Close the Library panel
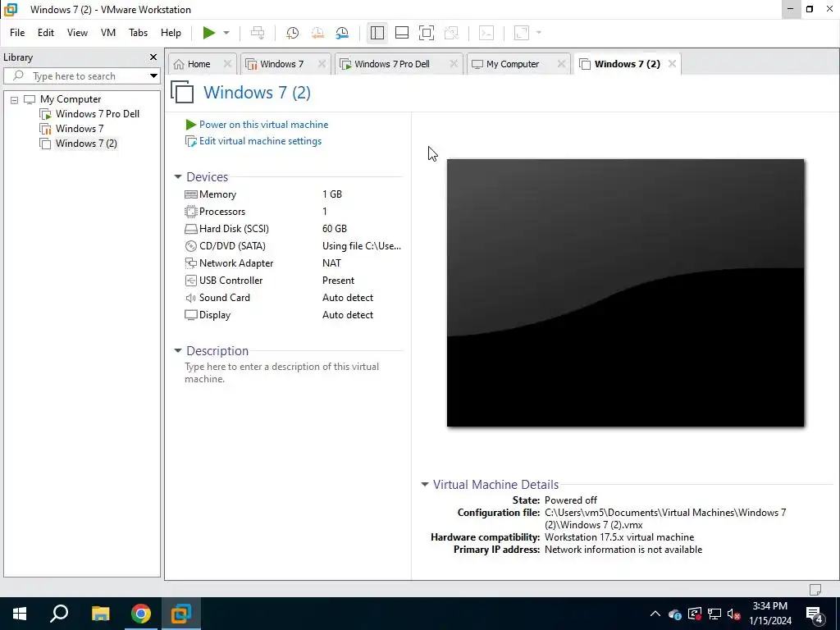Viewport: 840px width, 630px height. click(x=153, y=57)
